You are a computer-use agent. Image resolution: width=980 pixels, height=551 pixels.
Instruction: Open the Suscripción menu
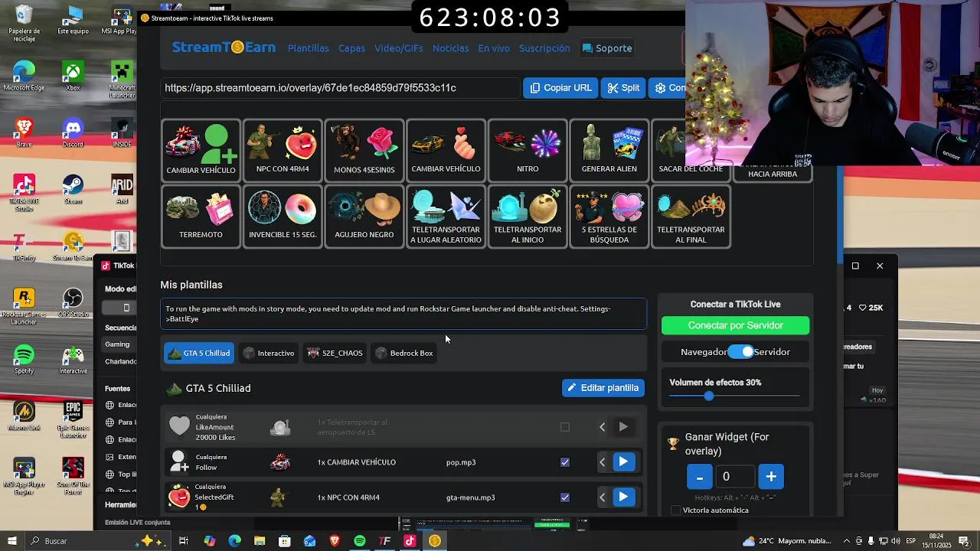click(x=544, y=48)
